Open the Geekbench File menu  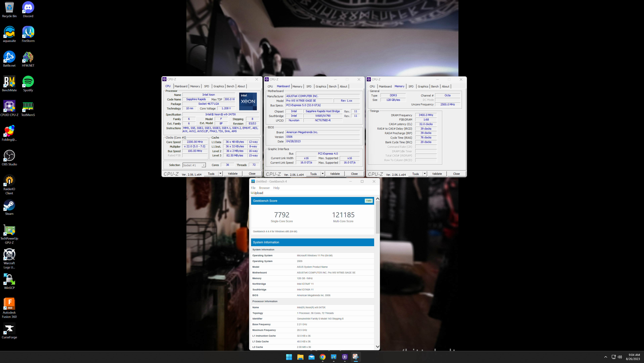point(253,188)
